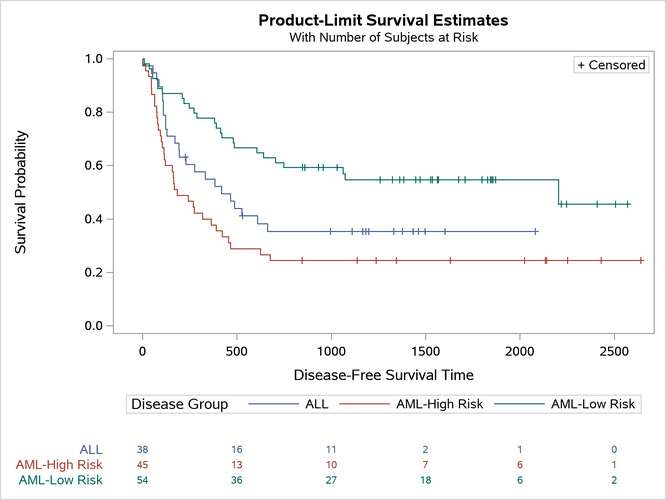Click the 'Product-Limit Survival Estimates' chart title

[x=383, y=20]
